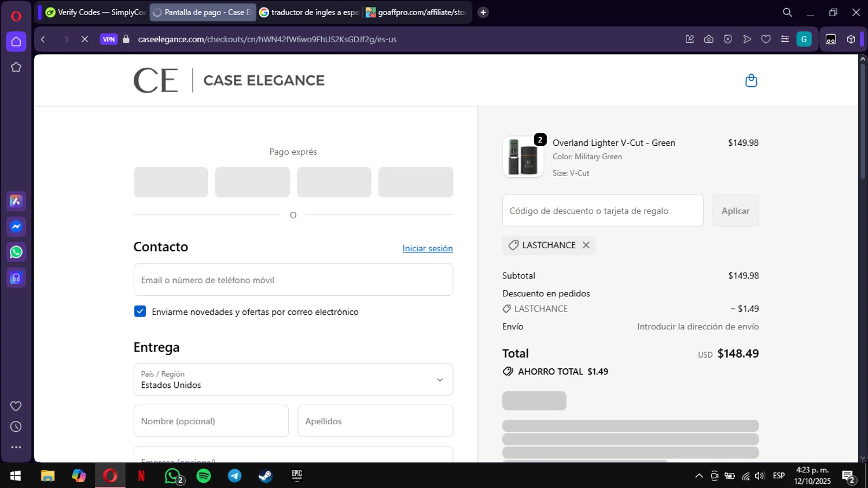Click the Case Elegance logo
Image resolution: width=868 pixels, height=488 pixels.
click(x=229, y=80)
